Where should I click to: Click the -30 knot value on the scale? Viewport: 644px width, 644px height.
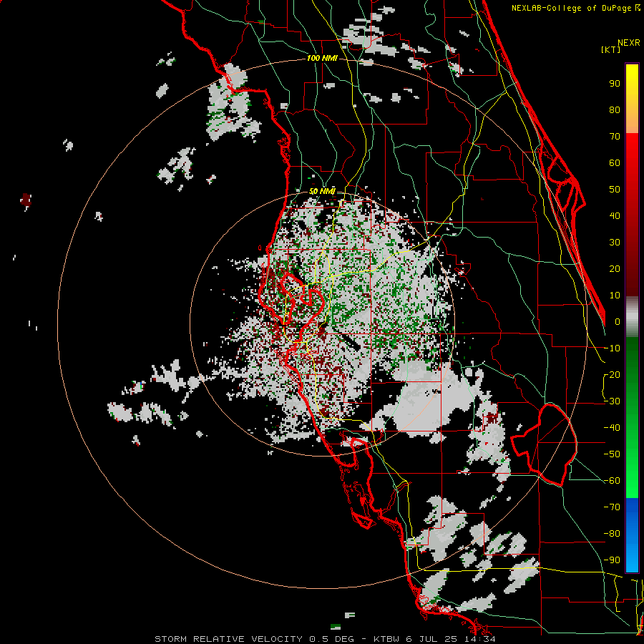point(612,401)
